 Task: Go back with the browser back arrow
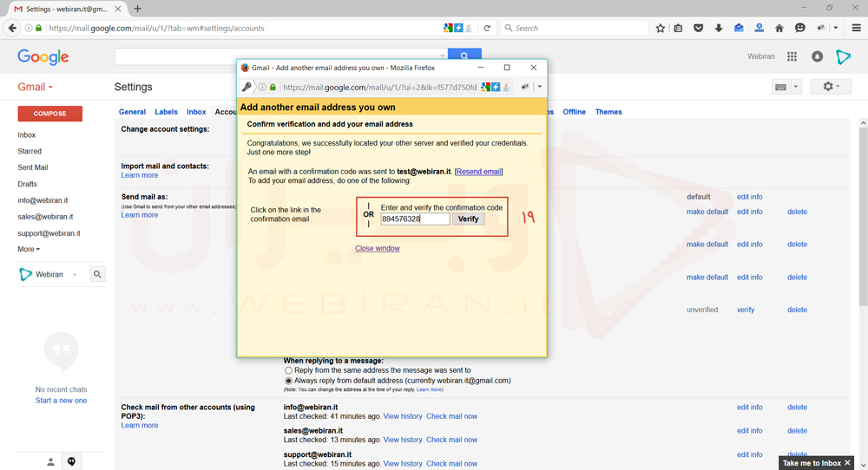pos(12,29)
